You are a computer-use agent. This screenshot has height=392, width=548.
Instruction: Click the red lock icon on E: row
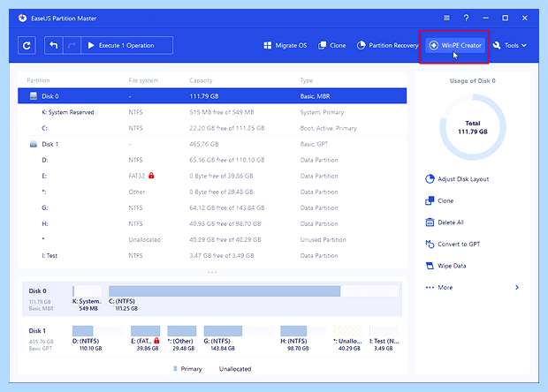(151, 175)
